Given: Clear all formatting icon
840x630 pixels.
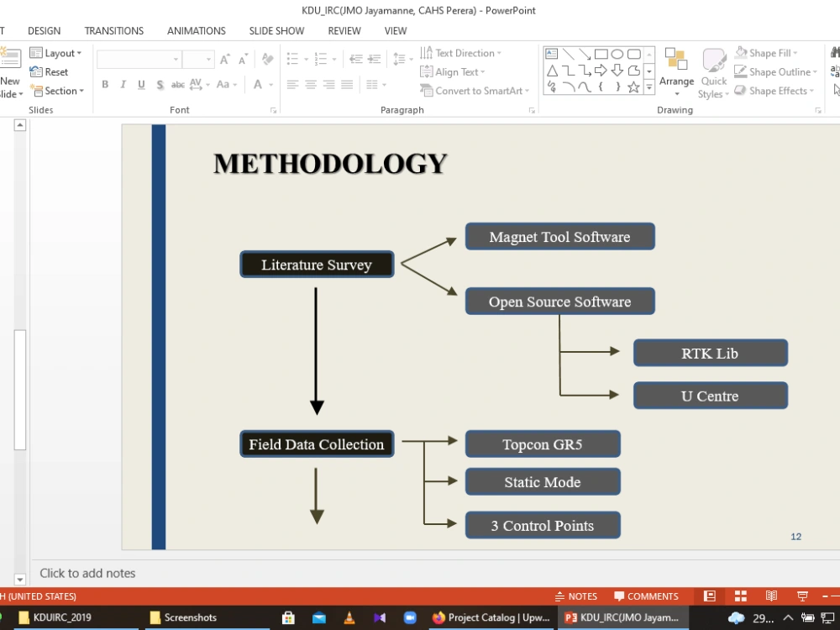Looking at the screenshot, I should [267, 59].
